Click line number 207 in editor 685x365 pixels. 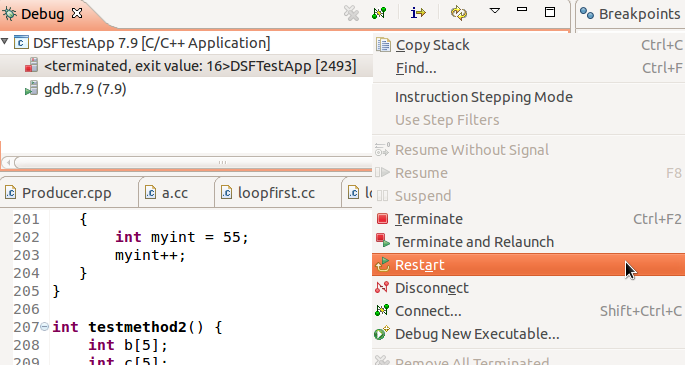pyautogui.click(x=26, y=327)
